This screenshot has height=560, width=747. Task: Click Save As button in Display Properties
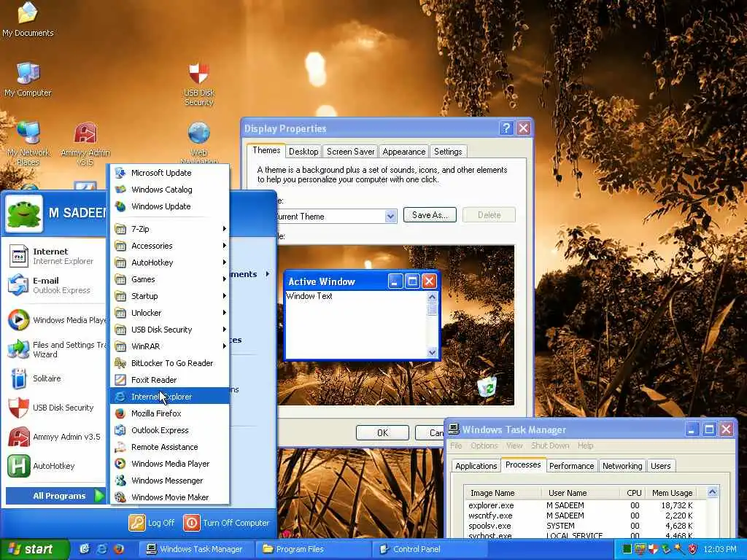[430, 215]
